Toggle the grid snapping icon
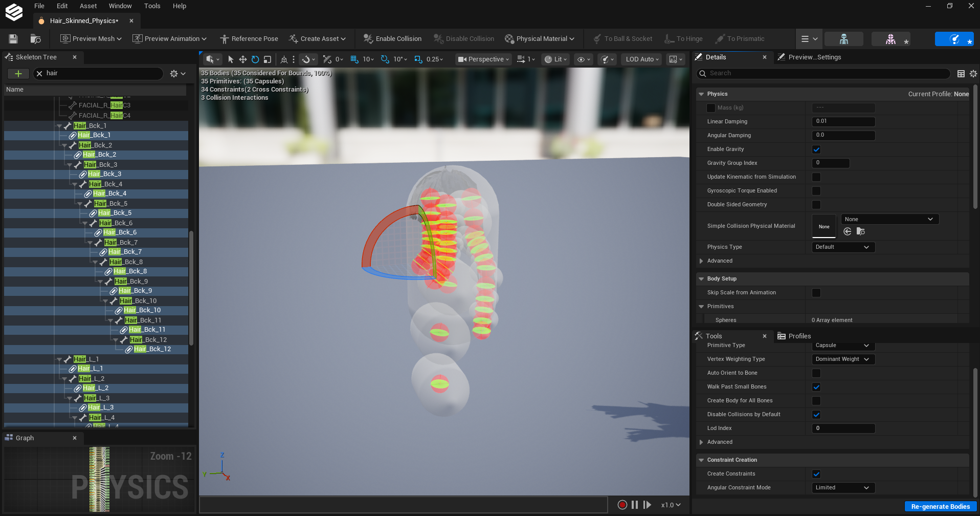 coord(354,59)
